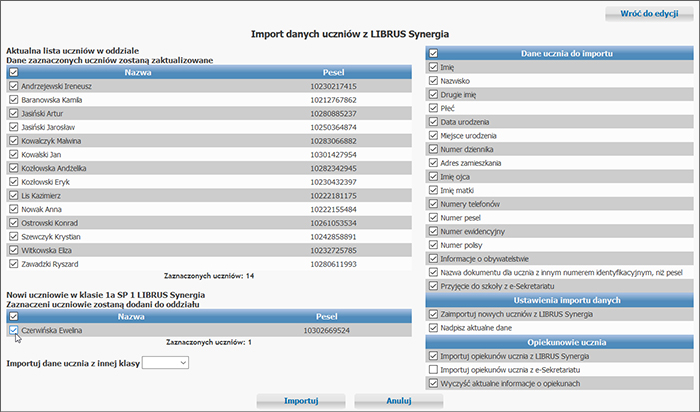700x412 pixels.
Task: Click the Pesel column header in student list
Action: pyautogui.click(x=334, y=73)
